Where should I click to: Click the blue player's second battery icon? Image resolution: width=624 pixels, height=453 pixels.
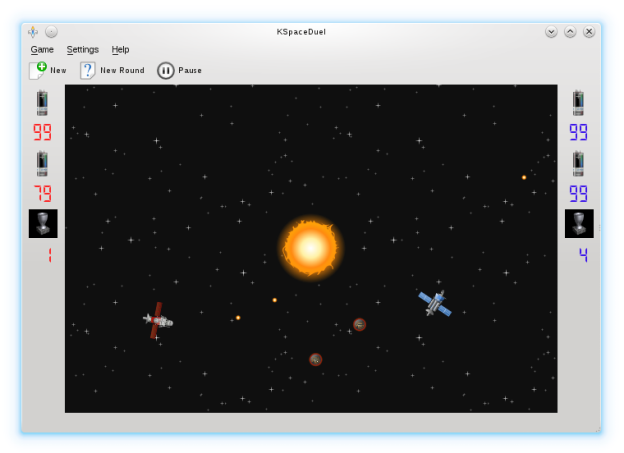(578, 163)
